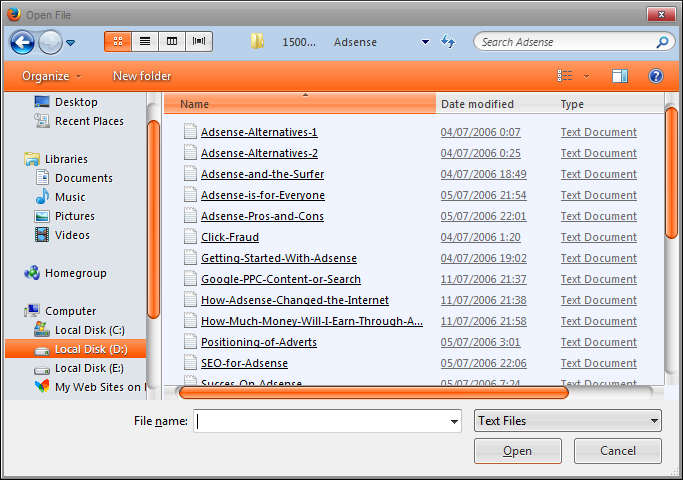Image resolution: width=683 pixels, height=480 pixels.
Task: Refresh the folder with the blue arrows icon
Action: (x=448, y=41)
